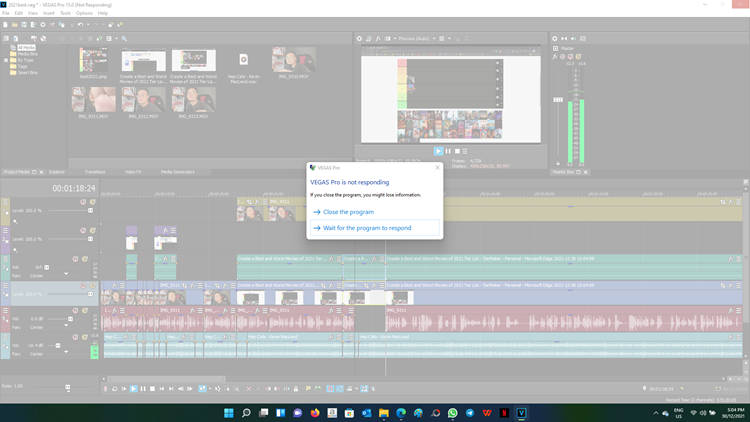Click the Open project folder icon
The width and height of the screenshot is (750, 422).
tap(15, 24)
